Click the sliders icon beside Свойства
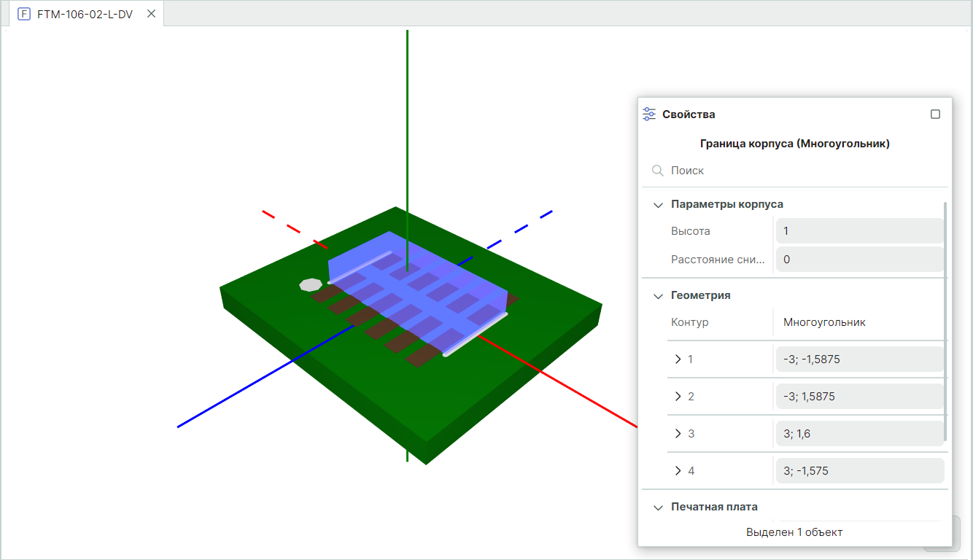This screenshot has height=560, width=973. 649,114
